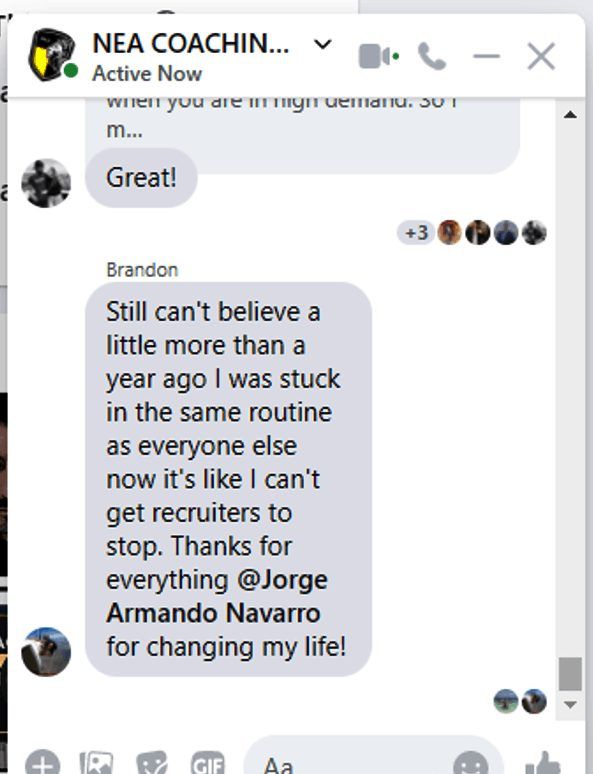Screen dimensions: 593x774
Task: Open more actions with the plus icon
Action: [x=42, y=763]
